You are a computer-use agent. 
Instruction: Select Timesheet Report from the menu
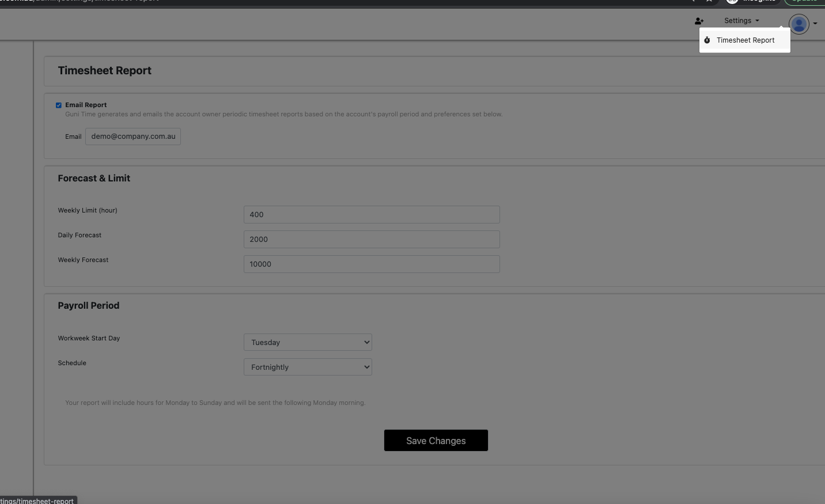pyautogui.click(x=745, y=40)
